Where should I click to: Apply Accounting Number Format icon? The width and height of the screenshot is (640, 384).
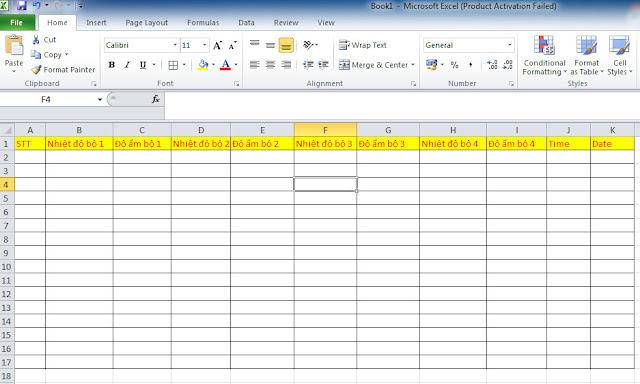coord(431,64)
